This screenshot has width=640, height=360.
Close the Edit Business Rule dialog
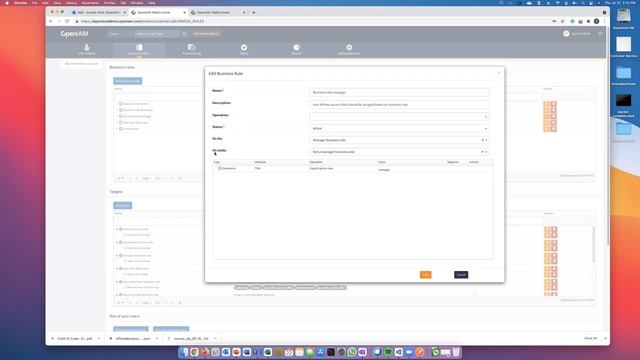[499, 73]
